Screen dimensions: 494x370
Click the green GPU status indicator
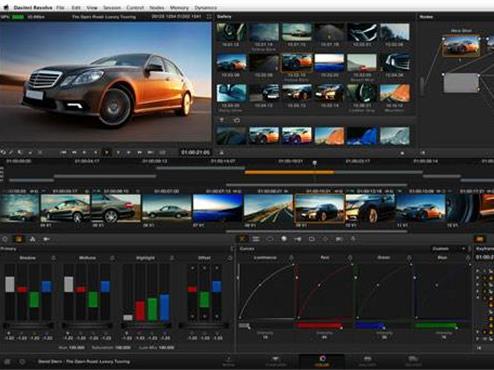coord(18,16)
